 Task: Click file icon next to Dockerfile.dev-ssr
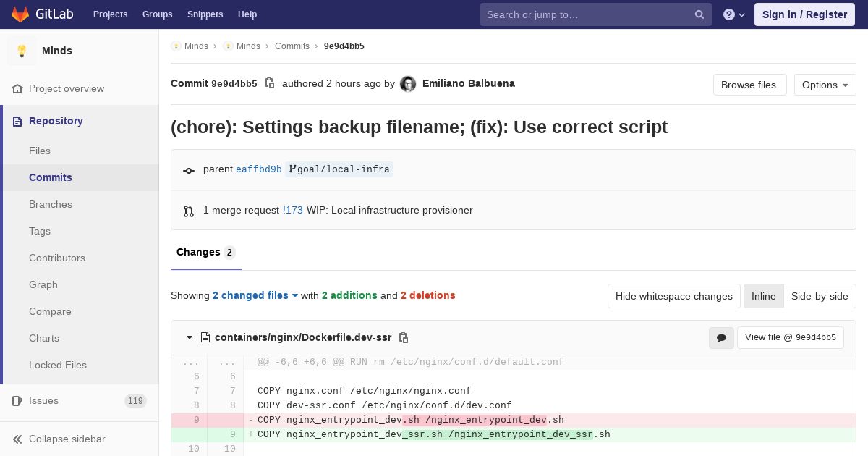coord(205,337)
